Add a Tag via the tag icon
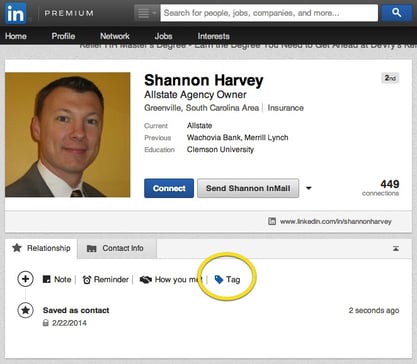 (x=227, y=279)
